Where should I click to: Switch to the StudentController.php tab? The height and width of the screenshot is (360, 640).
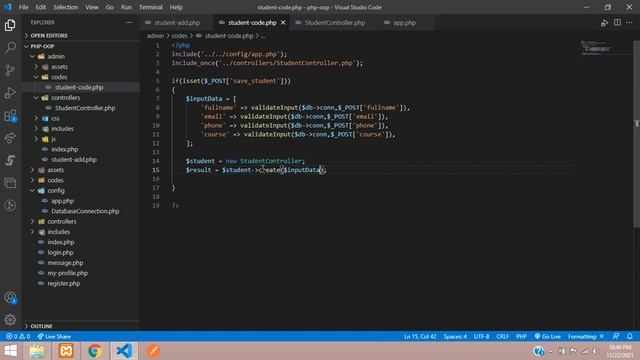[335, 23]
